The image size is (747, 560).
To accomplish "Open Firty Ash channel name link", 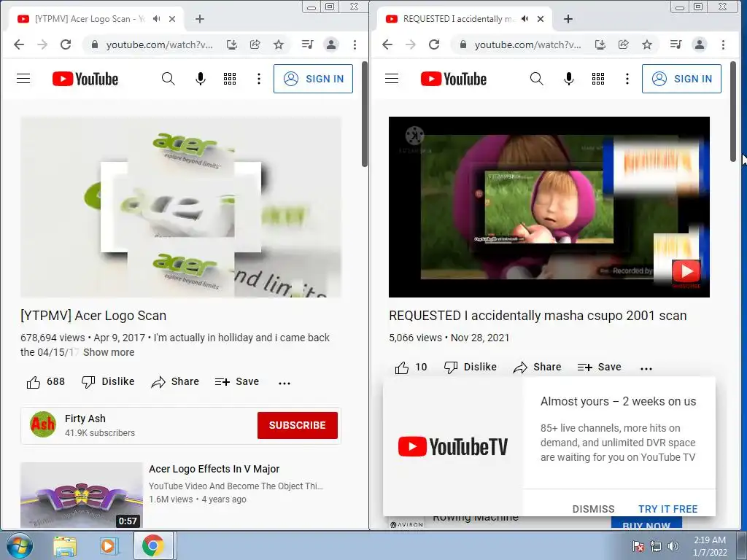I will [85, 419].
